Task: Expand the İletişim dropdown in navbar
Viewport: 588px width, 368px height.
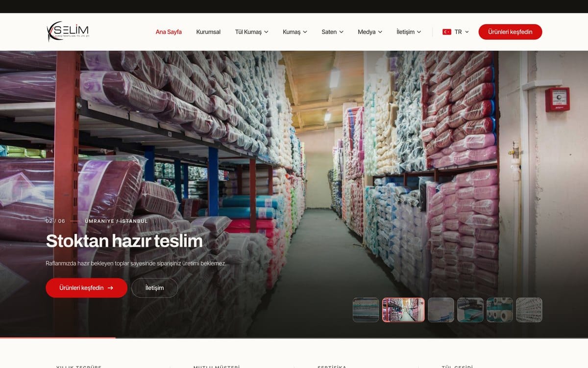Action: pyautogui.click(x=409, y=32)
